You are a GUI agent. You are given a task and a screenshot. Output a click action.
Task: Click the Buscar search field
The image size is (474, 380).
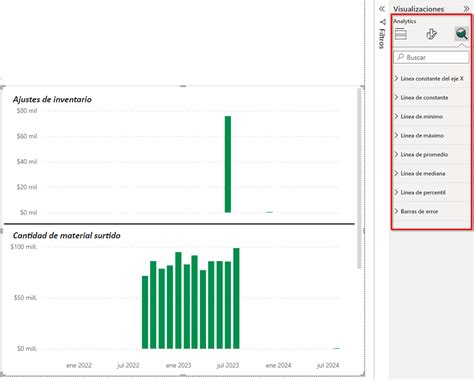click(x=431, y=57)
